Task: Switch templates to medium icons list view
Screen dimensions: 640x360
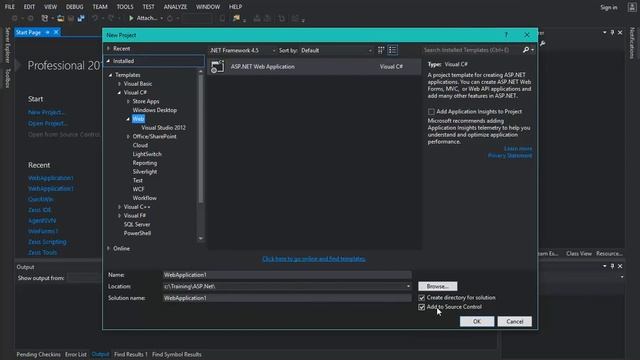Action: click(393, 50)
